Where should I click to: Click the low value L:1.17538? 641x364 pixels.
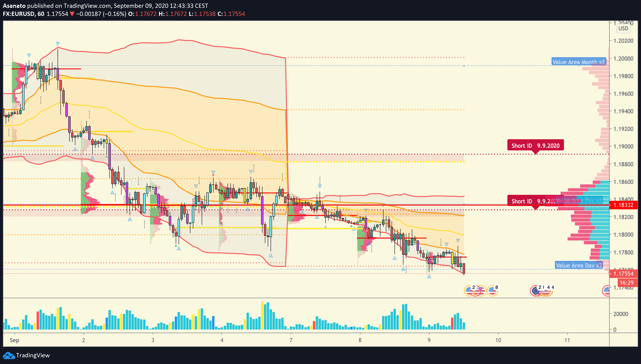(202, 14)
